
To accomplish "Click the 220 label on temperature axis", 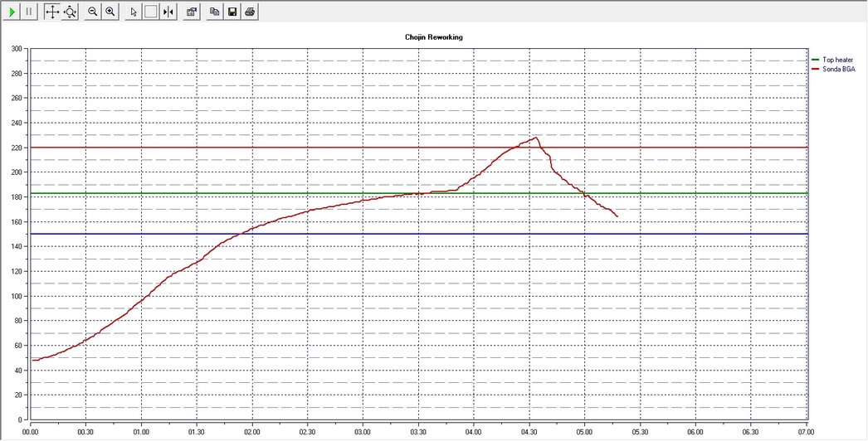I will pyautogui.click(x=16, y=148).
